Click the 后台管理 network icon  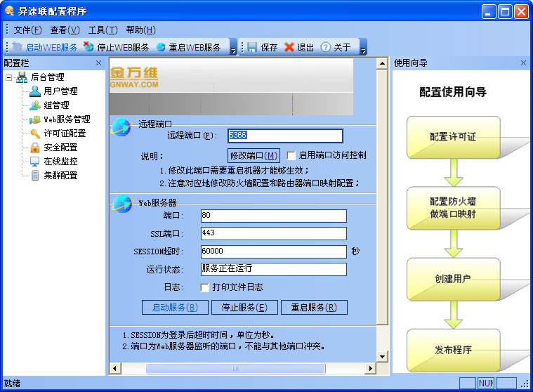[22, 77]
